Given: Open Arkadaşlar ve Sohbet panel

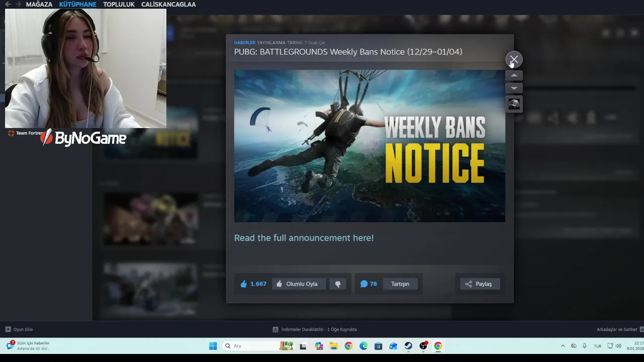Looking at the screenshot, I should tap(620, 329).
